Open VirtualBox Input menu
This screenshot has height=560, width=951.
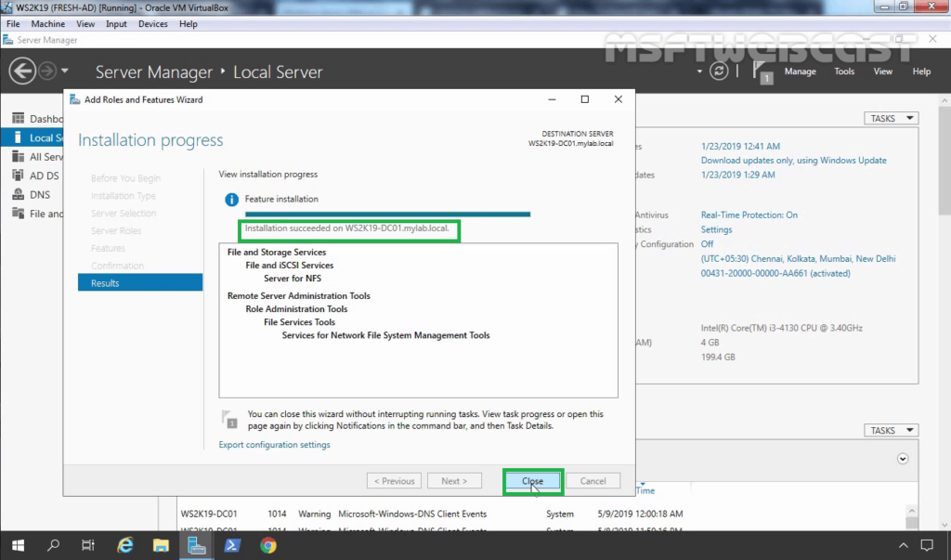pos(116,23)
